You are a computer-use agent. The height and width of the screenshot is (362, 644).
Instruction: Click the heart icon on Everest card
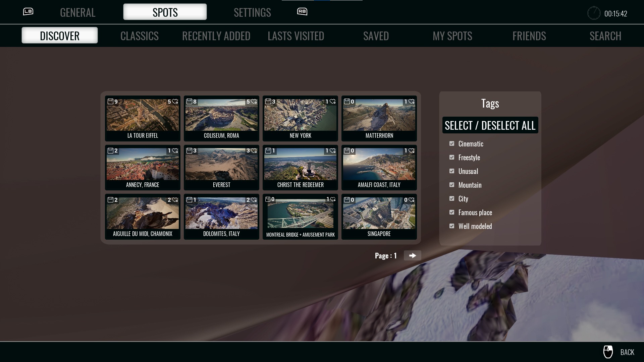point(254,150)
